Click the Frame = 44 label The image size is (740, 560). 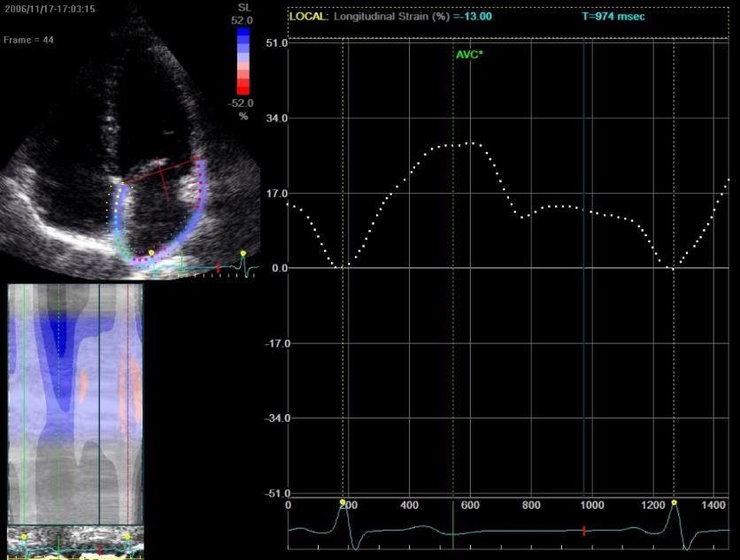coord(28,40)
